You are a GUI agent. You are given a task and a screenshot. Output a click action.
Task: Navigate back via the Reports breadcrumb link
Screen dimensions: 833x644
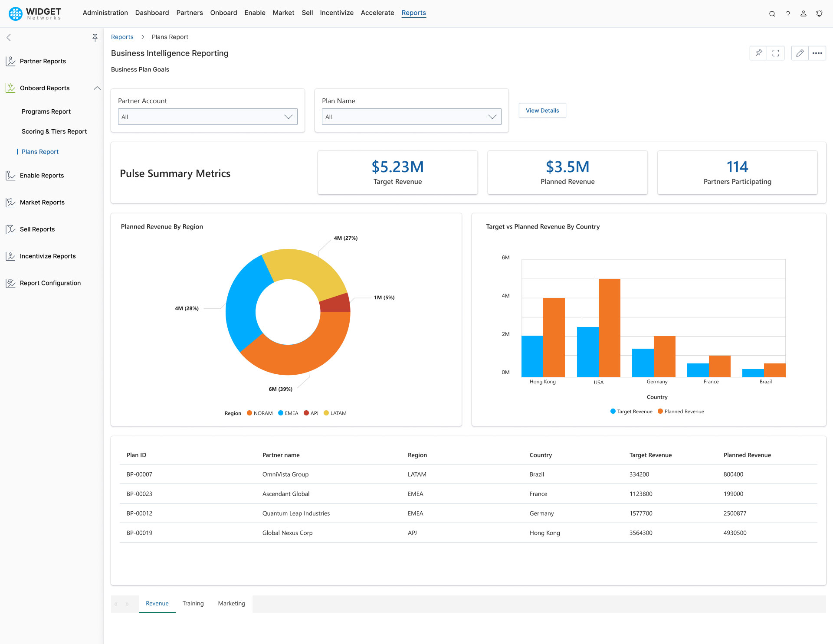coord(122,36)
